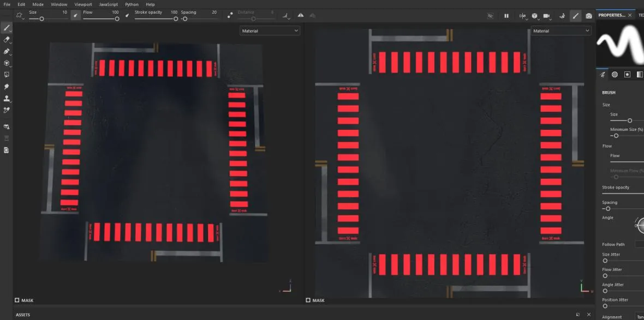Image resolution: width=644 pixels, height=320 pixels.
Task: Click the brush stroke preview thumbnail
Action: [x=620, y=44]
